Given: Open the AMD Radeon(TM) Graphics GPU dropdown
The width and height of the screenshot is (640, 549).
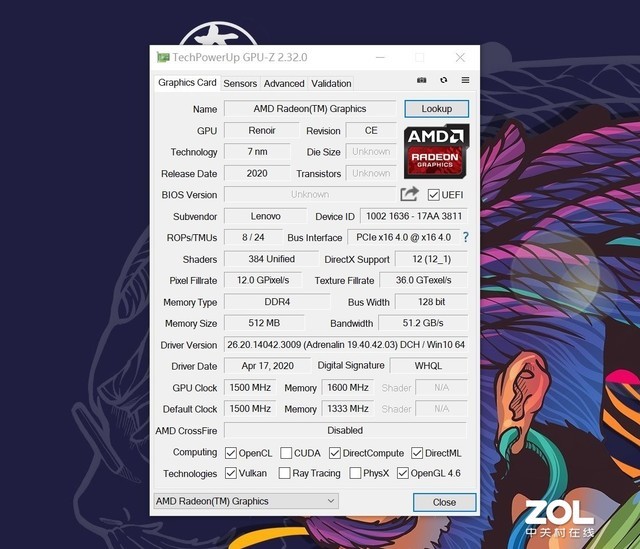Looking at the screenshot, I should point(246,501).
